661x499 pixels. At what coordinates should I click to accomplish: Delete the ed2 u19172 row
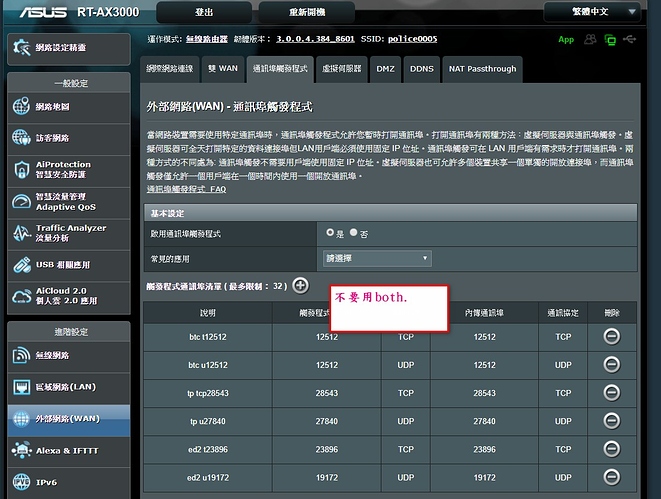coord(612,477)
